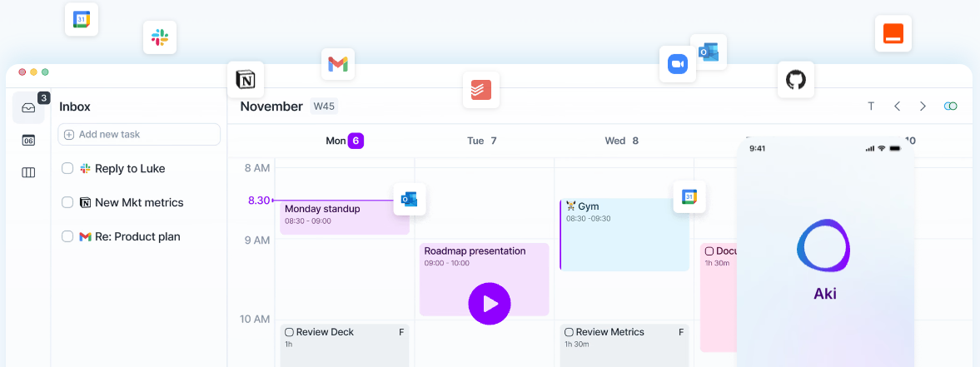Click the 9 AM time label
980x367 pixels.
tap(257, 241)
